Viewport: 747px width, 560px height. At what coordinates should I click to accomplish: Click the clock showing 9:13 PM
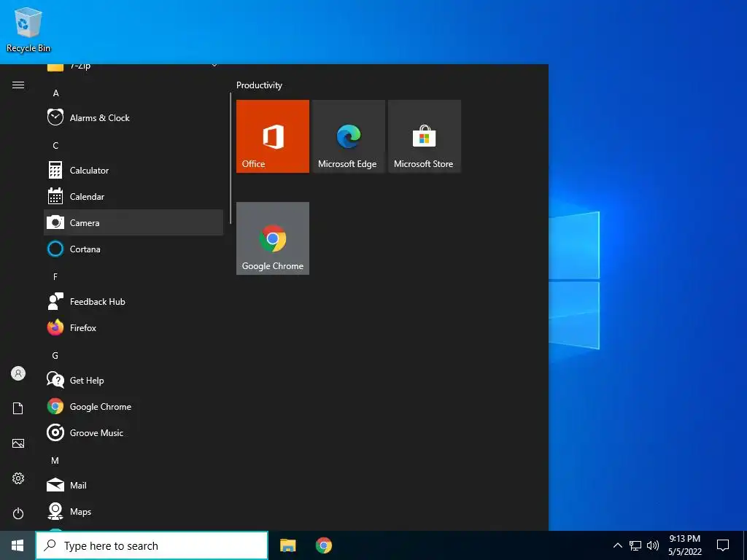pos(684,545)
